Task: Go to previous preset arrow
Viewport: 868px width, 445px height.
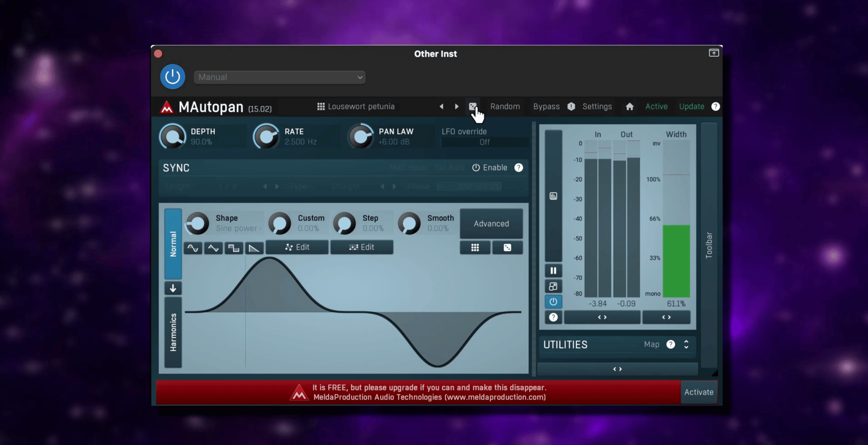Action: [x=441, y=106]
